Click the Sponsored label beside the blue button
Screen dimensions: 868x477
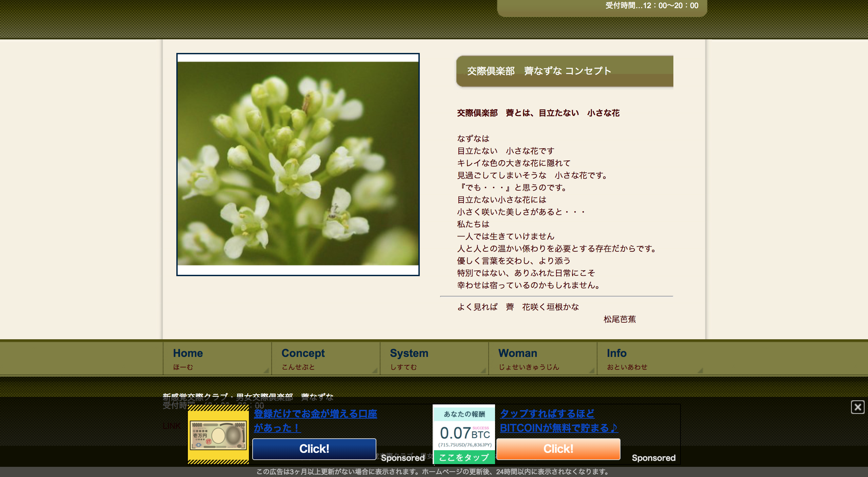(402, 458)
